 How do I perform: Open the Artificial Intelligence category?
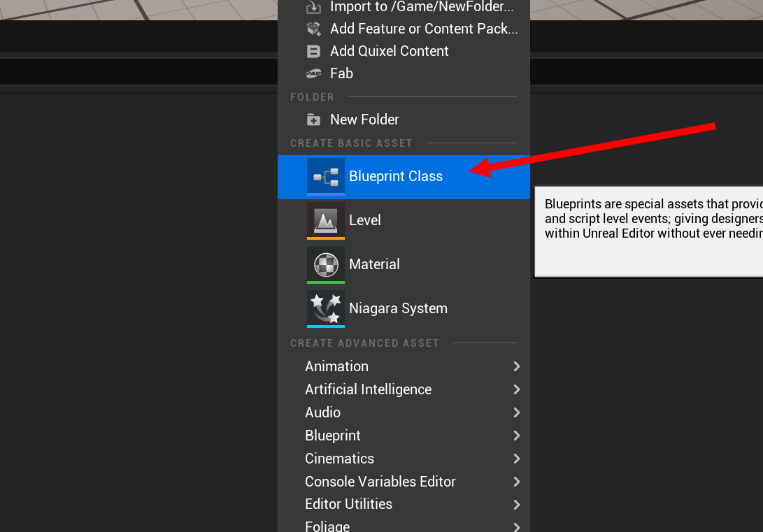[x=404, y=389]
